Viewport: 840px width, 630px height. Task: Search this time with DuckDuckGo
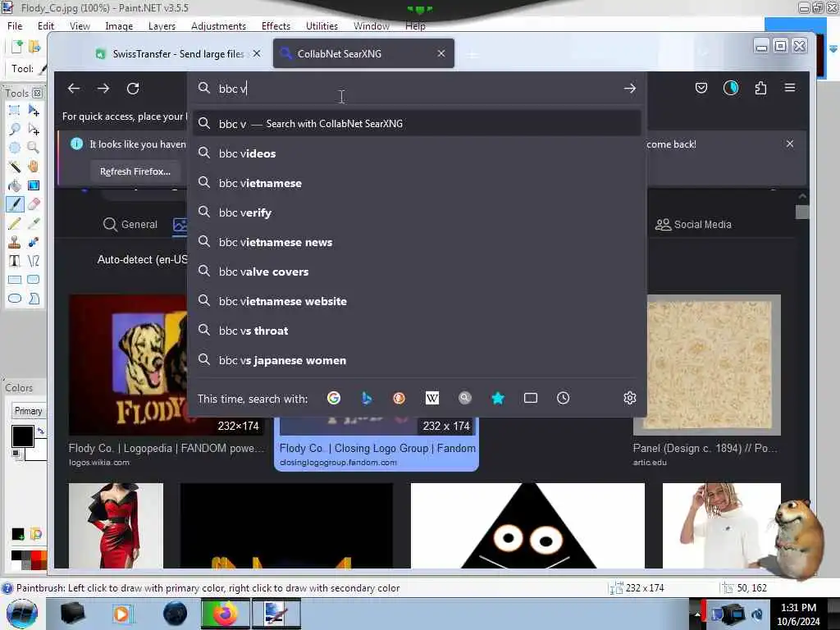399,398
